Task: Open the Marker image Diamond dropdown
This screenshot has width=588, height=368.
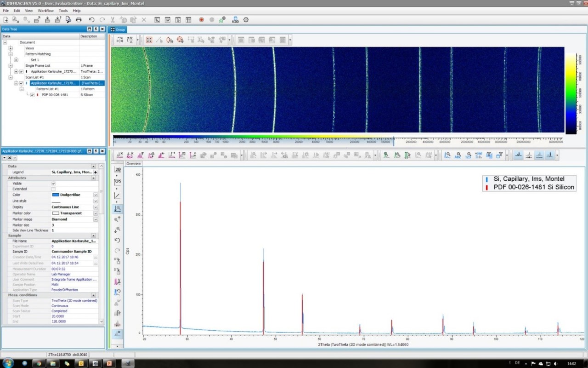Action: pyautogui.click(x=96, y=219)
